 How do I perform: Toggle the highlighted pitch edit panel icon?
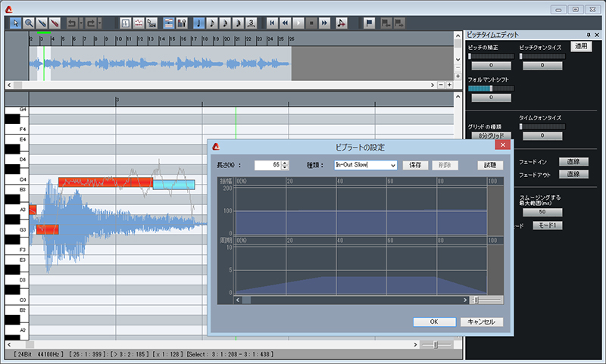[x=168, y=23]
